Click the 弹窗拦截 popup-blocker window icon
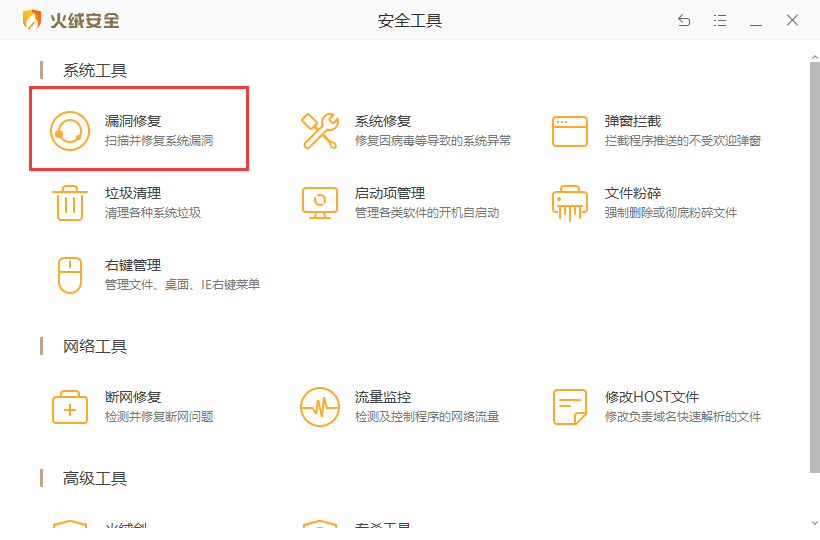The width and height of the screenshot is (820, 540). click(570, 131)
